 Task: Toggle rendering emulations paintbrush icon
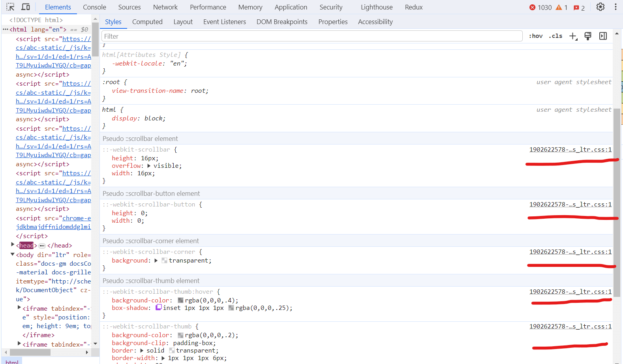point(588,36)
